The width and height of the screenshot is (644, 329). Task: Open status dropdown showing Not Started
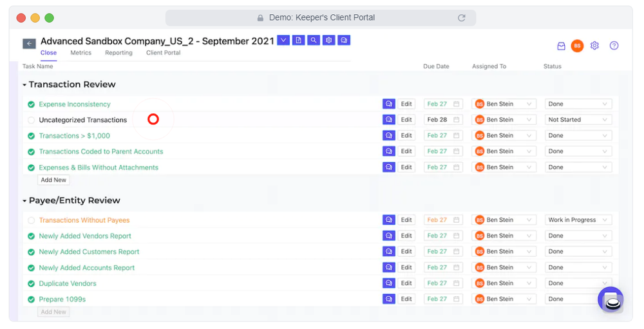578,120
